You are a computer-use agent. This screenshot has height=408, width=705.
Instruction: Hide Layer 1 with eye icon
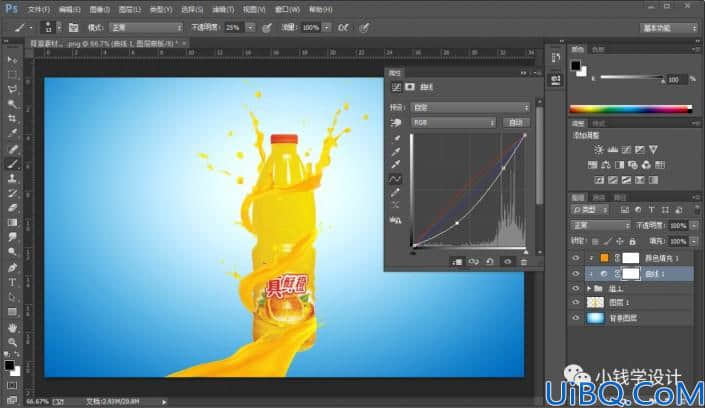coord(576,303)
